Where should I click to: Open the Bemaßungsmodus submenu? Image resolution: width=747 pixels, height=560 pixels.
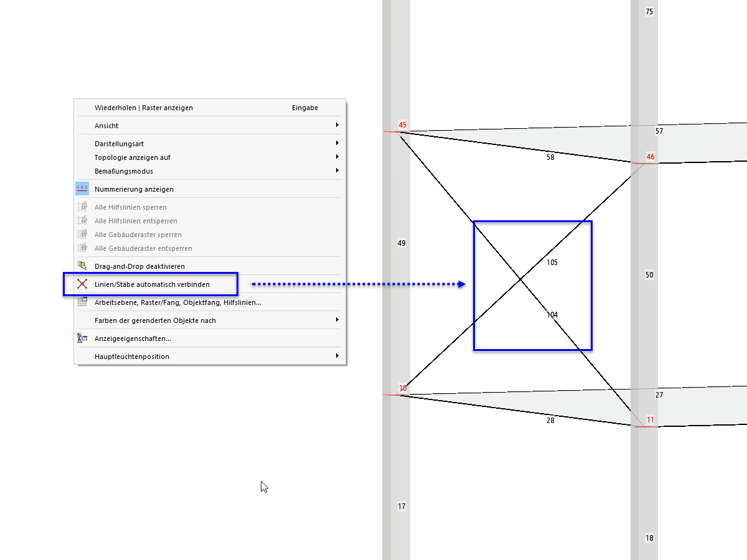point(210,171)
